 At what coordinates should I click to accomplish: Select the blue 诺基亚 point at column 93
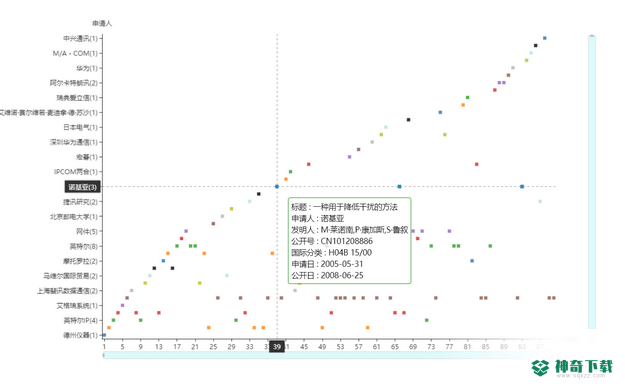click(522, 187)
